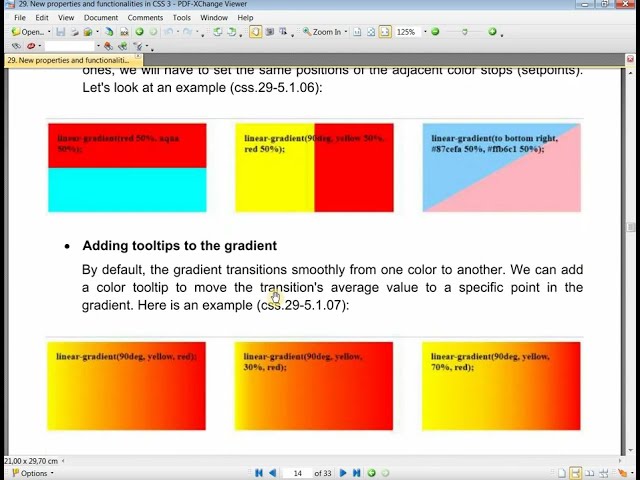Click the find previous icon
Screen dimensions: 640x480
(108, 46)
